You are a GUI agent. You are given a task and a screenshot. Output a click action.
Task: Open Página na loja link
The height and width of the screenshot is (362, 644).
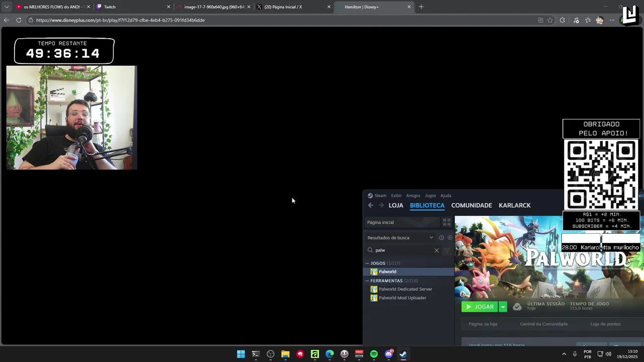(483, 324)
